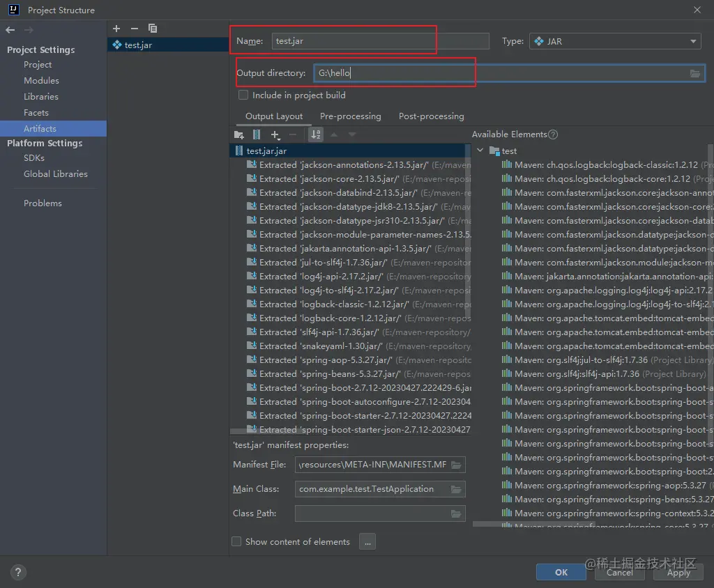This screenshot has height=588, width=714.
Task: Open Project settings page
Action: tap(38, 65)
